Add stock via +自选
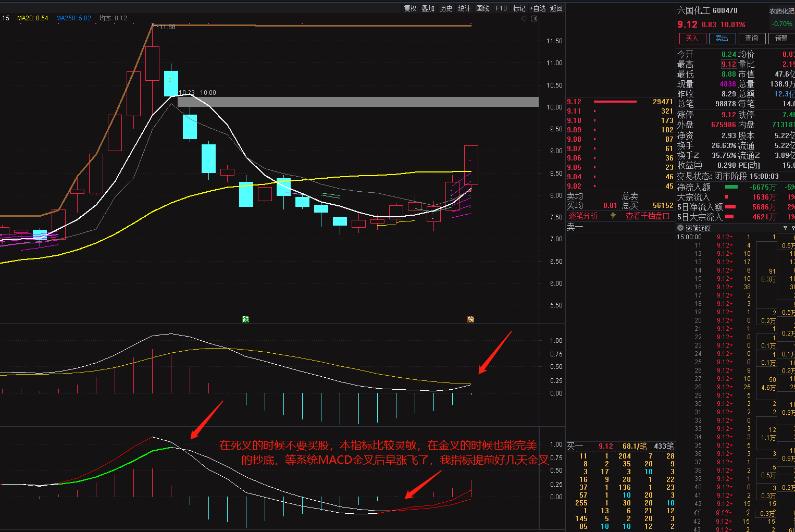Image resolution: width=795 pixels, height=532 pixels. [x=538, y=8]
